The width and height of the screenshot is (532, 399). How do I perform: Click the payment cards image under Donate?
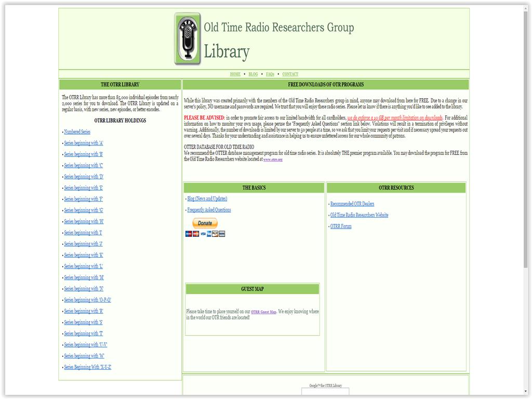205,234
